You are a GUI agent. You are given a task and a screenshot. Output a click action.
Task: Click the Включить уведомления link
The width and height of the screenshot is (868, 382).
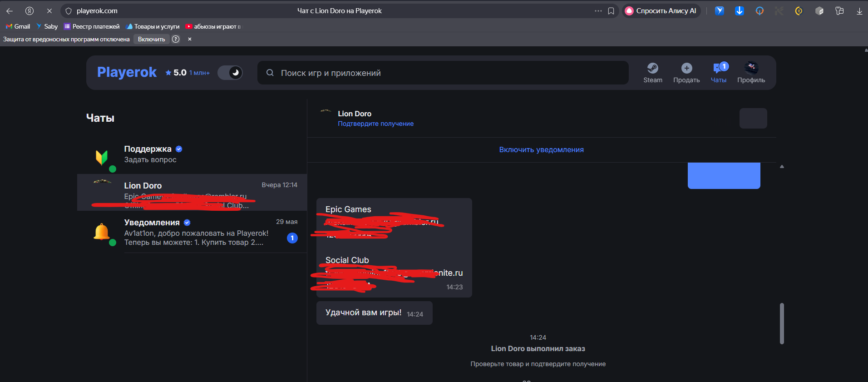click(541, 150)
